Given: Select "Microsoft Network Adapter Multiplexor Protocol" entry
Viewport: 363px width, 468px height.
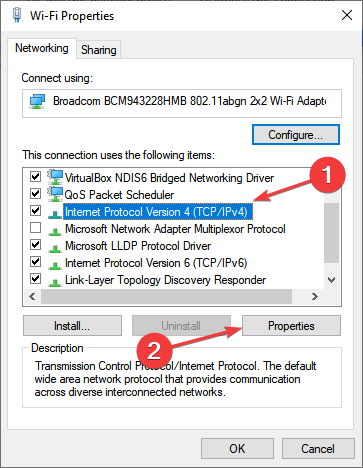Looking at the screenshot, I should coord(175,229).
